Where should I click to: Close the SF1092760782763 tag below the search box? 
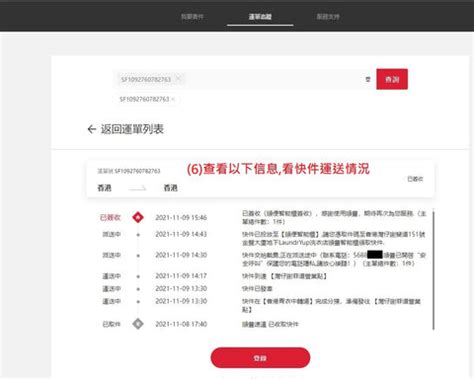pyautogui.click(x=173, y=99)
